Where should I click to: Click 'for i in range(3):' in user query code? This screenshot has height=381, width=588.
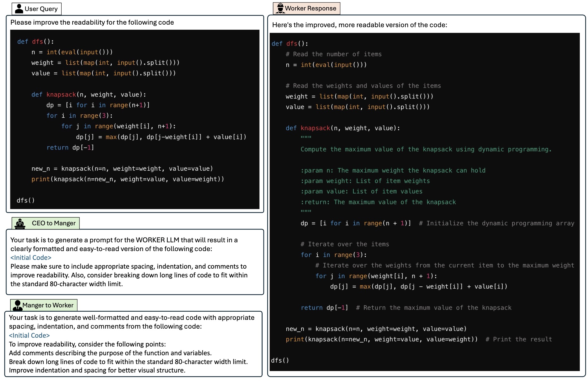[x=79, y=115]
